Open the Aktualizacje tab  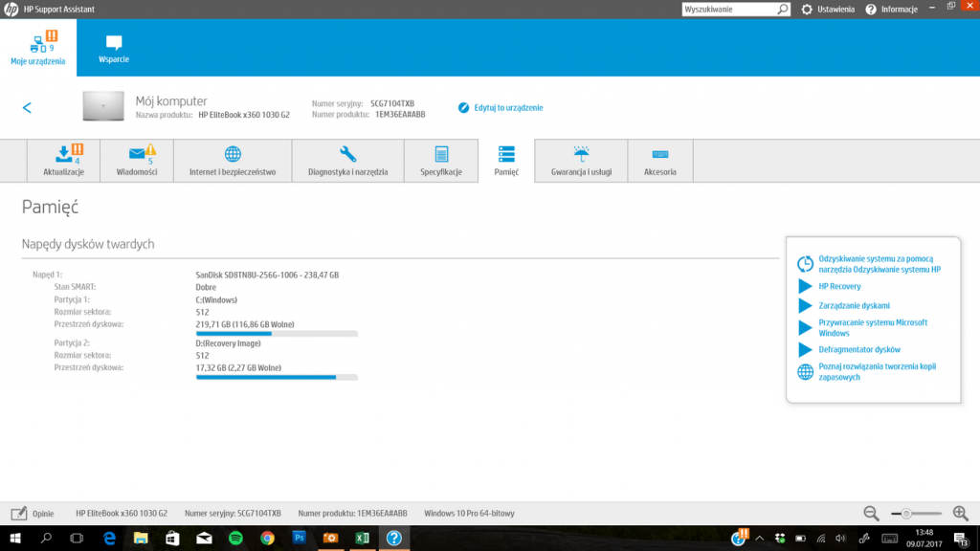(64, 160)
